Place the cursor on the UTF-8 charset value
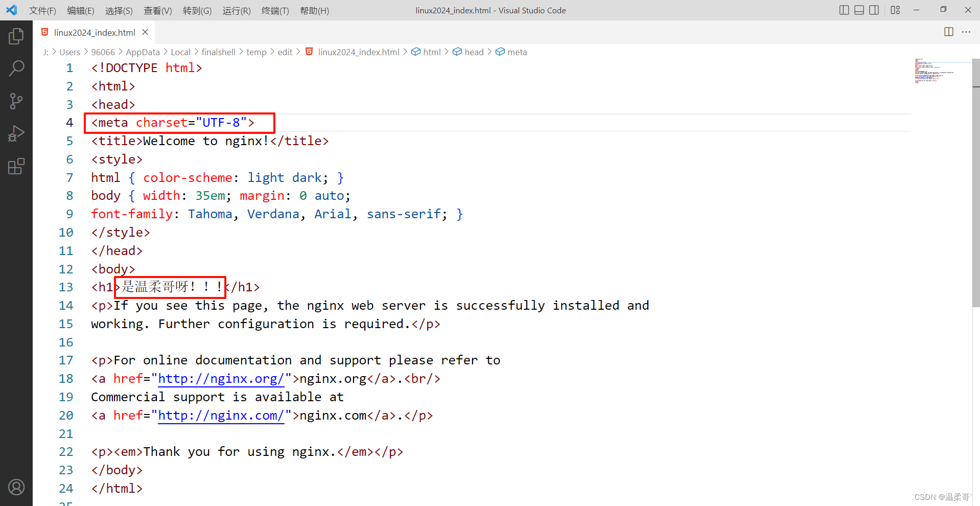The width and height of the screenshot is (980, 506). [221, 123]
